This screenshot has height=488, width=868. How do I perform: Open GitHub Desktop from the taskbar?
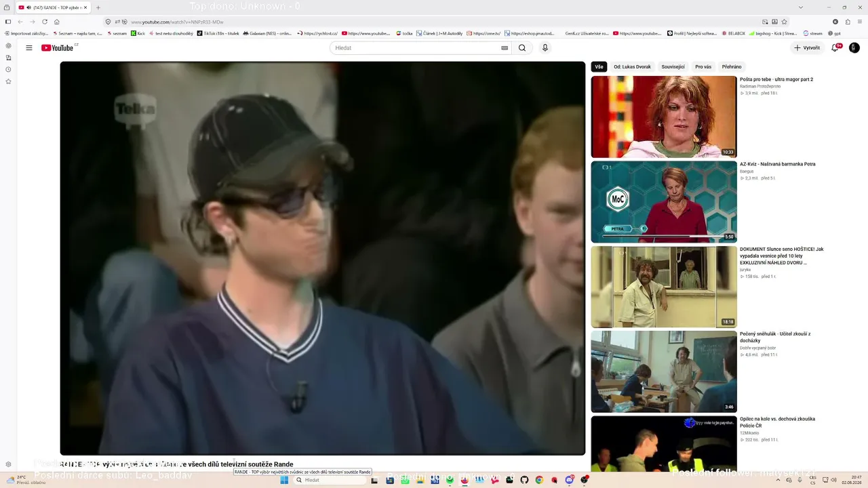click(524, 480)
